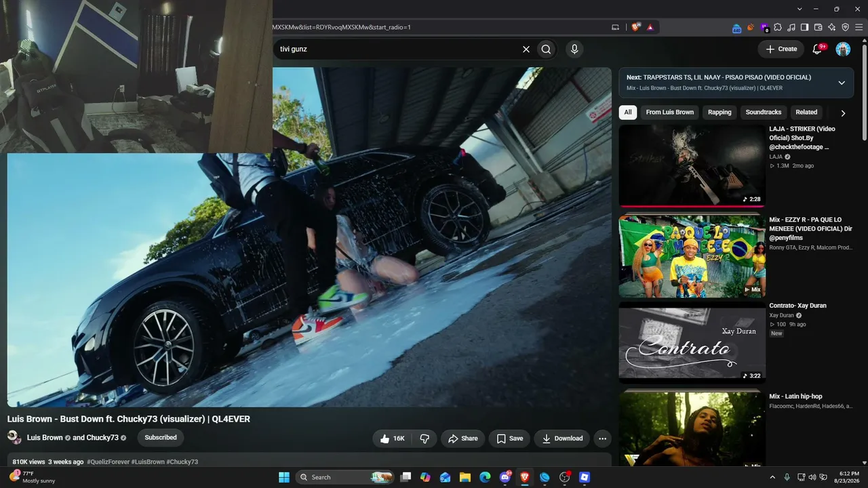Save the video to a playlist
Viewport: 868px width, 488px height.
pyautogui.click(x=509, y=439)
